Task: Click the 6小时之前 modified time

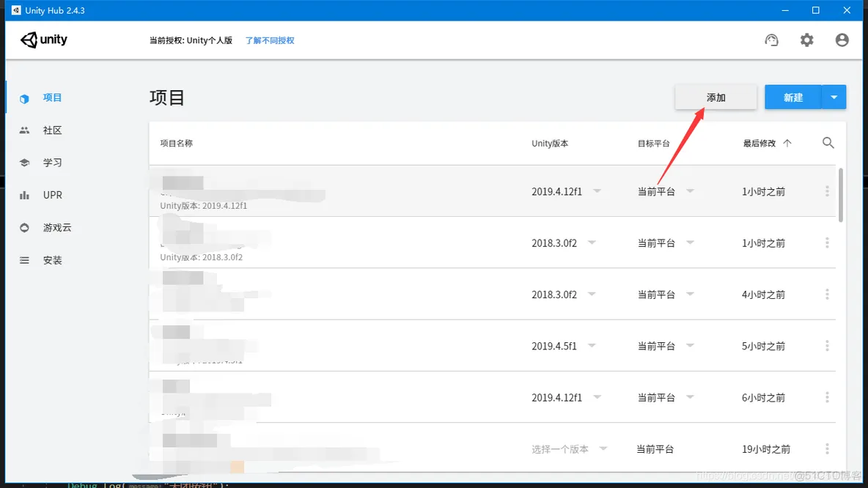Action: 763,397
